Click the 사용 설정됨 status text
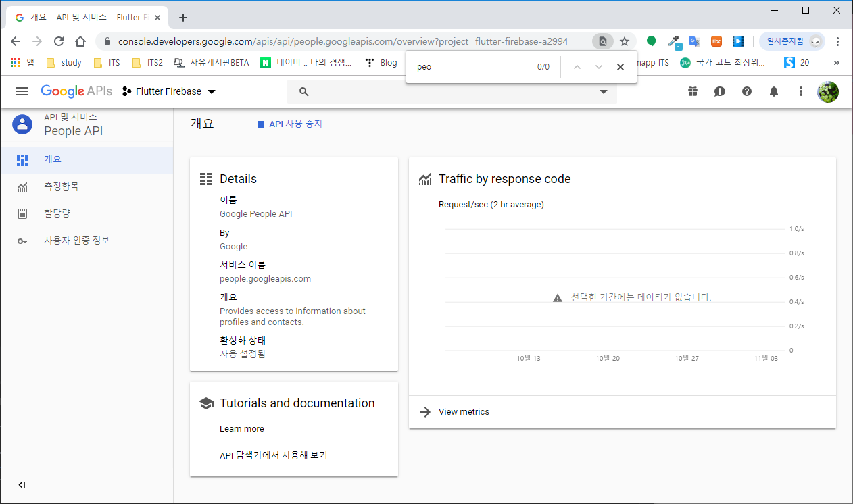The width and height of the screenshot is (853, 504). [x=243, y=354]
